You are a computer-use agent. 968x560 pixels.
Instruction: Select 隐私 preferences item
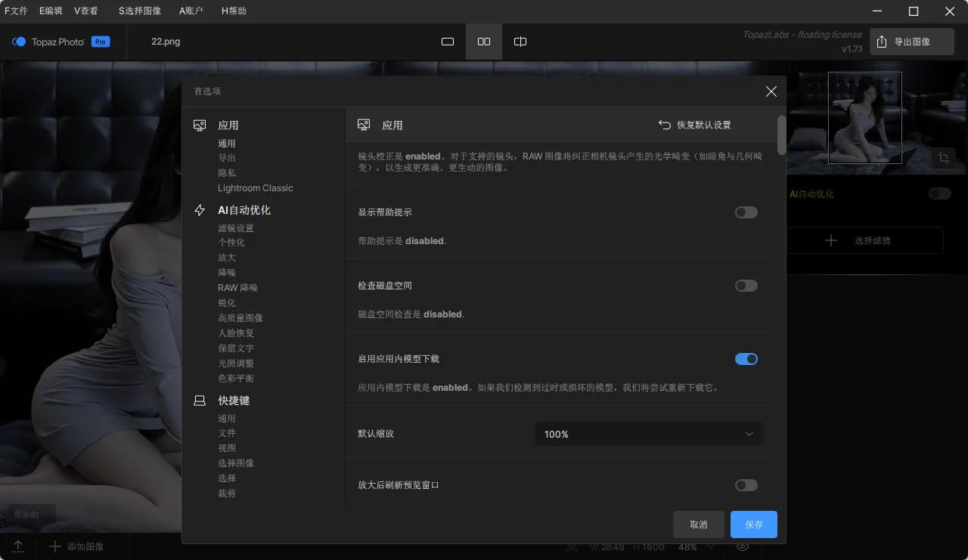(227, 173)
